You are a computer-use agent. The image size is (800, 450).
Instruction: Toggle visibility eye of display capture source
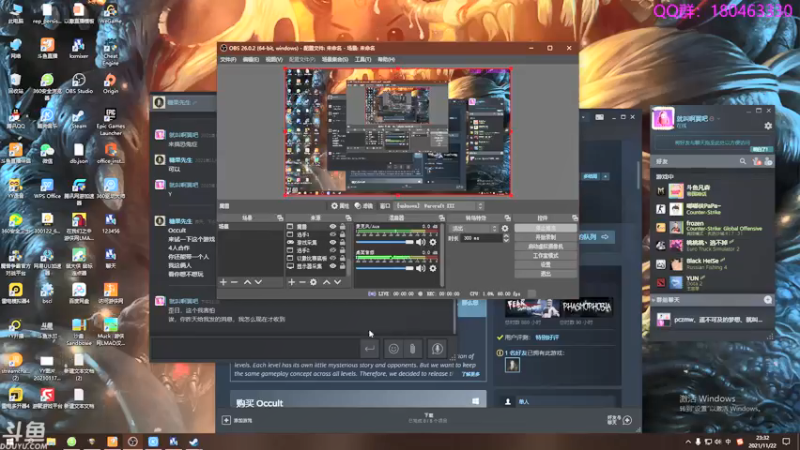(x=333, y=266)
